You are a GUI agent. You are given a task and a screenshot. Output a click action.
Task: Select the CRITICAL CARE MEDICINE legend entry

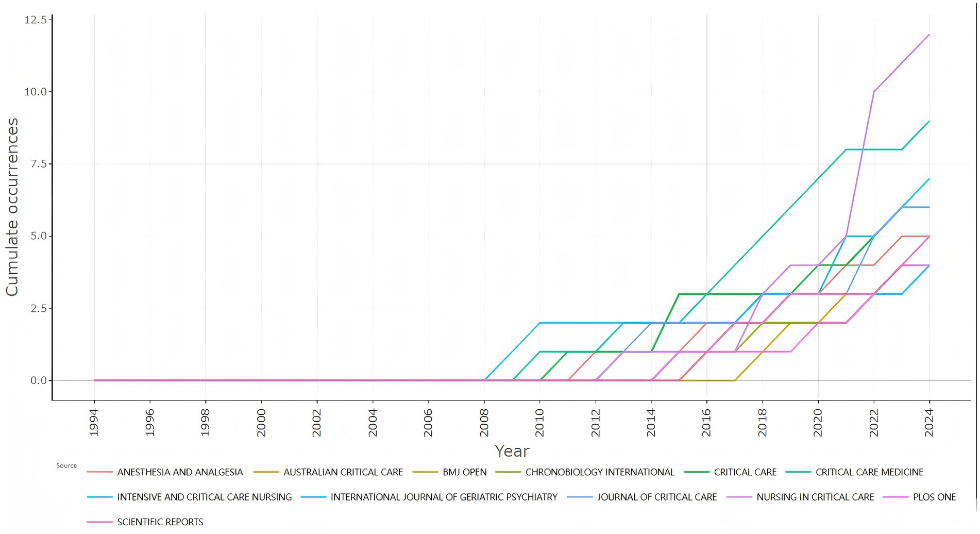[854, 472]
